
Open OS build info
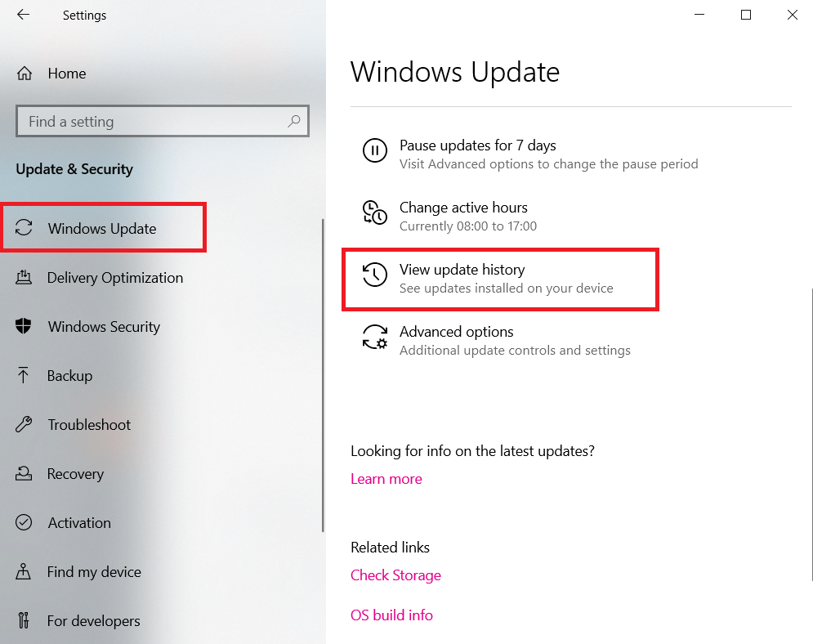click(391, 615)
